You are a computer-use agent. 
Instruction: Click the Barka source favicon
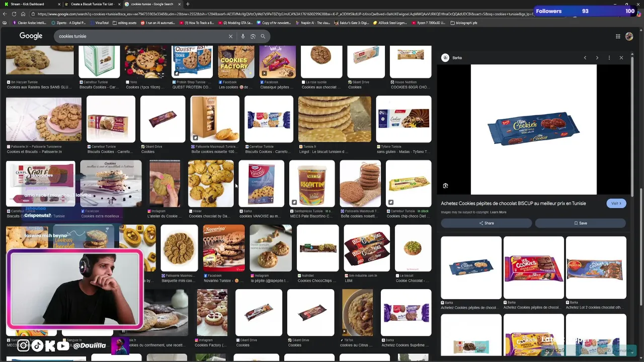click(445, 58)
